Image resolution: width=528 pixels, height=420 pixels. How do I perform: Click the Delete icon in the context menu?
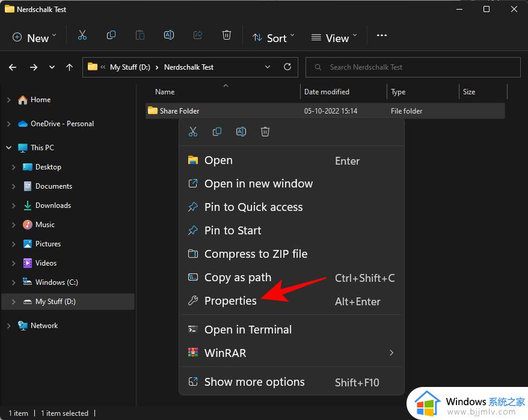tap(265, 132)
